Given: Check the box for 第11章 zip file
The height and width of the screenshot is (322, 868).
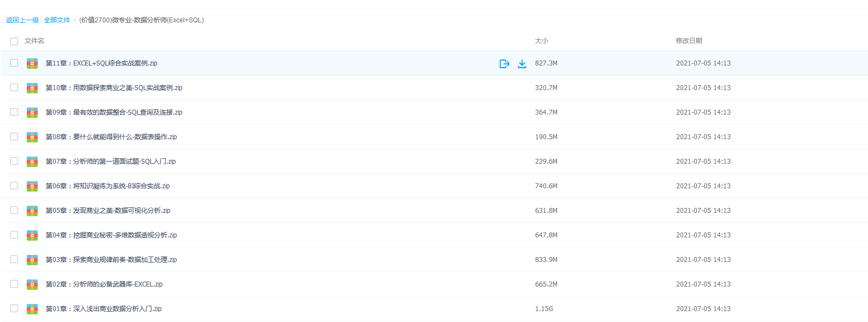Looking at the screenshot, I should pos(14,63).
